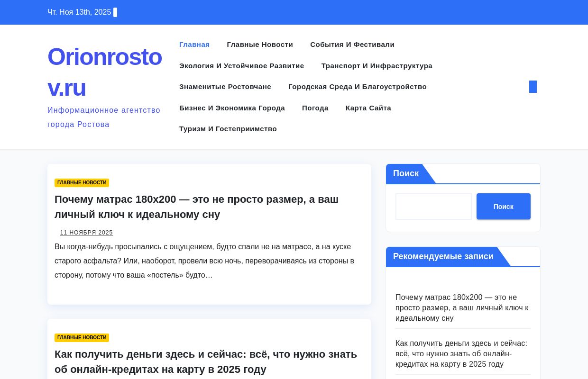
Task: Click the social icon beside the date
Action: (x=115, y=12)
